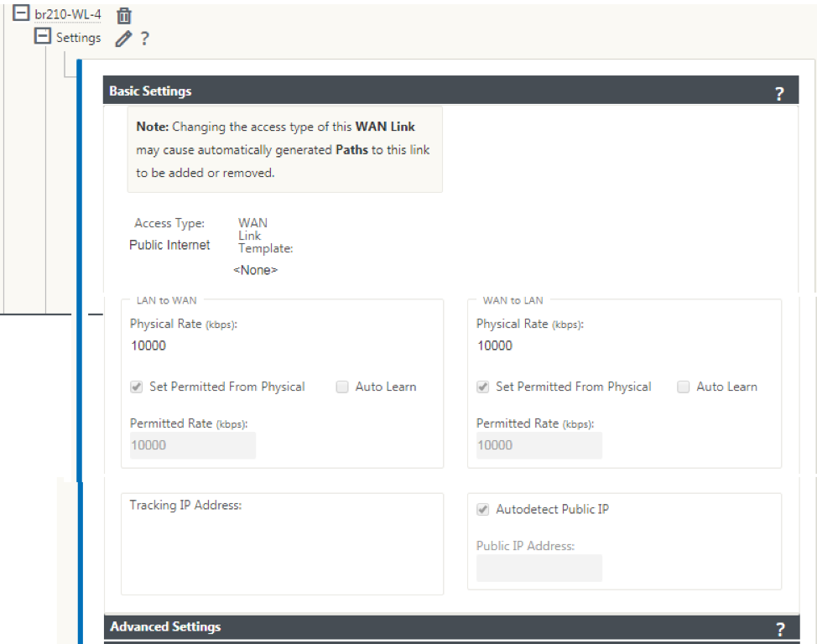This screenshot has width=817, height=644.
Task: Select the Settings tree label
Action: tap(78, 38)
